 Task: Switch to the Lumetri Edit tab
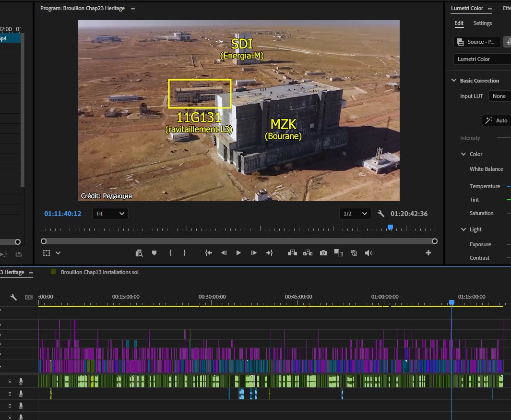point(459,23)
